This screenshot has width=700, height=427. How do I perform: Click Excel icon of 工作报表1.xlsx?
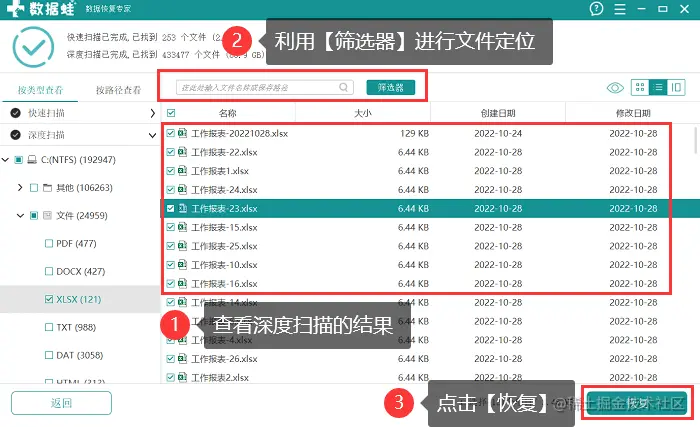coord(182,170)
